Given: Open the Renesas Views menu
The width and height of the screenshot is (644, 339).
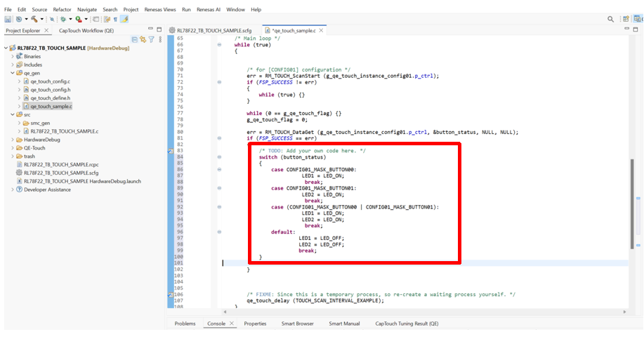Looking at the screenshot, I should point(162,10).
